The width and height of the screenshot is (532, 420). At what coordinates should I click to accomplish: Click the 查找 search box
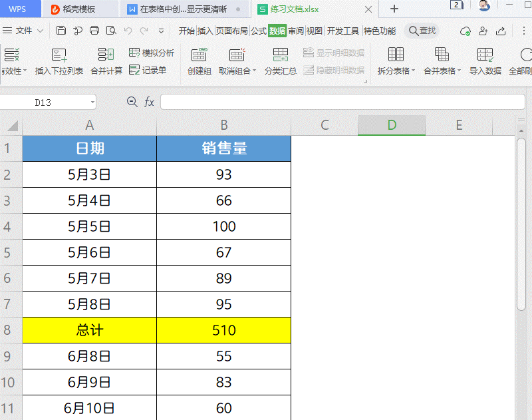tap(423, 31)
